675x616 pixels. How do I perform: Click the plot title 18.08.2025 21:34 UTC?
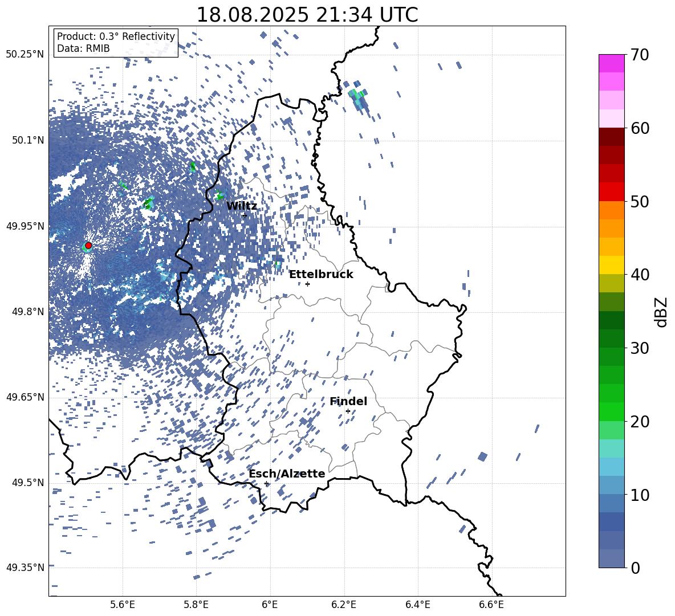307,15
